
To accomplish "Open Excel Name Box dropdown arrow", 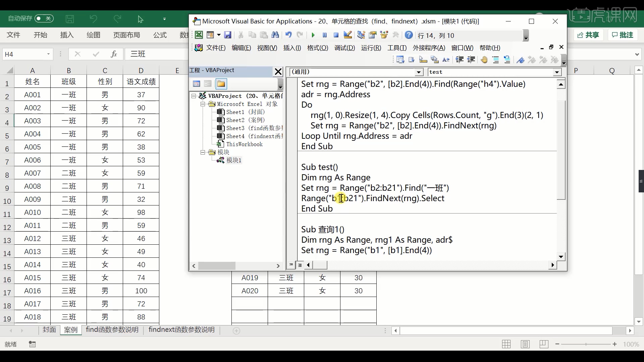I will (x=48, y=54).
